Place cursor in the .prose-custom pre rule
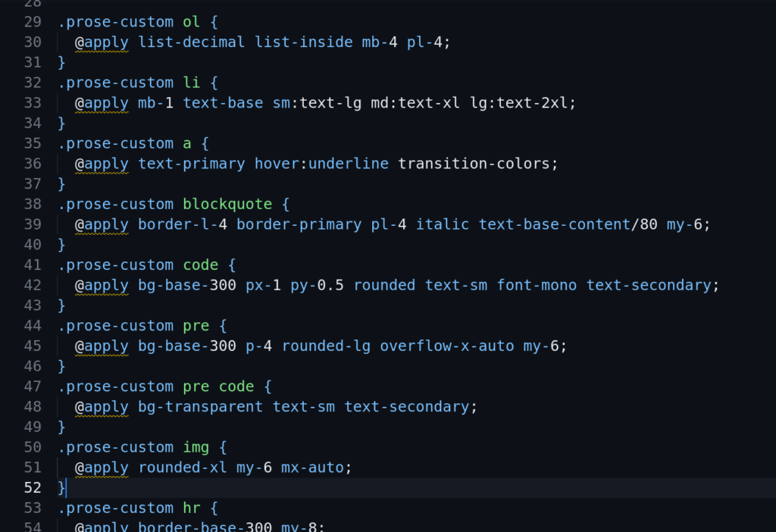 [x=133, y=325]
